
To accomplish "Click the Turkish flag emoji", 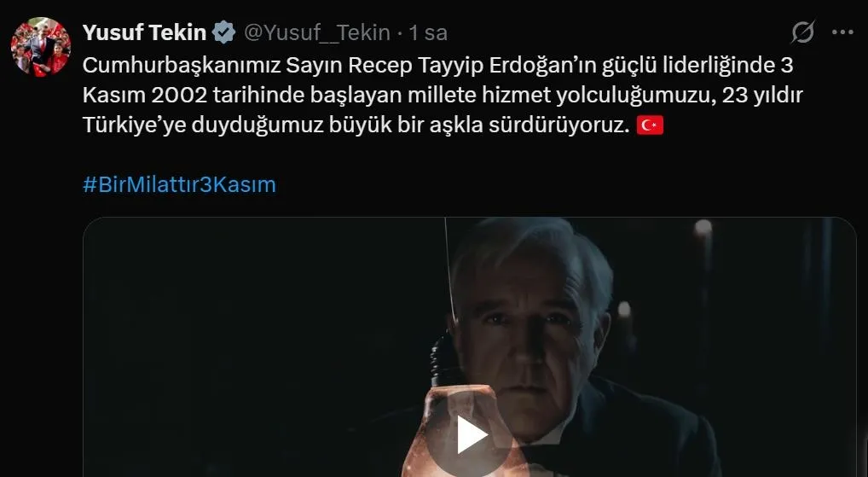I will tap(650, 125).
